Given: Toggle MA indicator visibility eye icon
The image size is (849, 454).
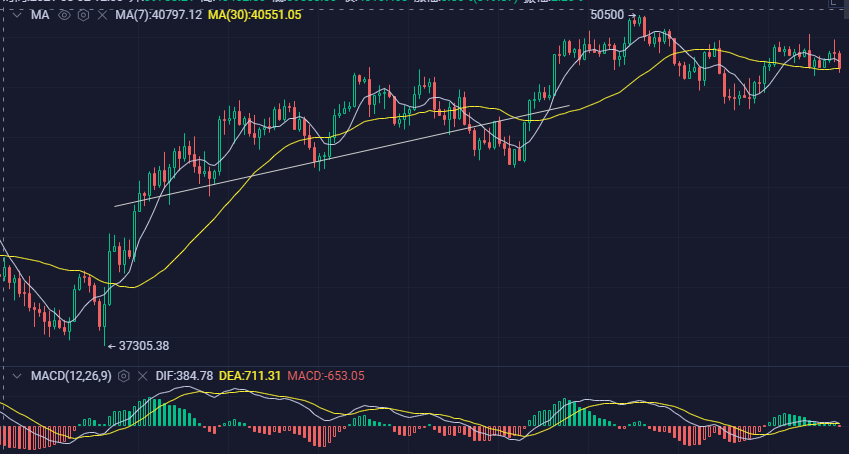Looking at the screenshot, I should click(x=64, y=15).
